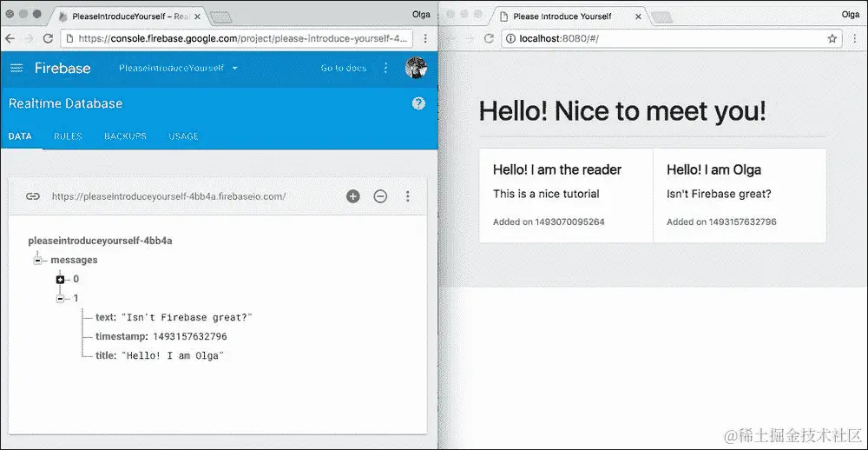Click This is a nice tutorial text
Viewport: 868px width, 450px height.
click(546, 194)
